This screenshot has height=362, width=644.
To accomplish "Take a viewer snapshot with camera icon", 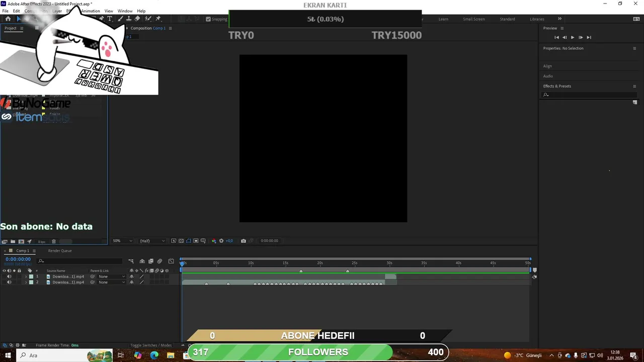I will [244, 241].
